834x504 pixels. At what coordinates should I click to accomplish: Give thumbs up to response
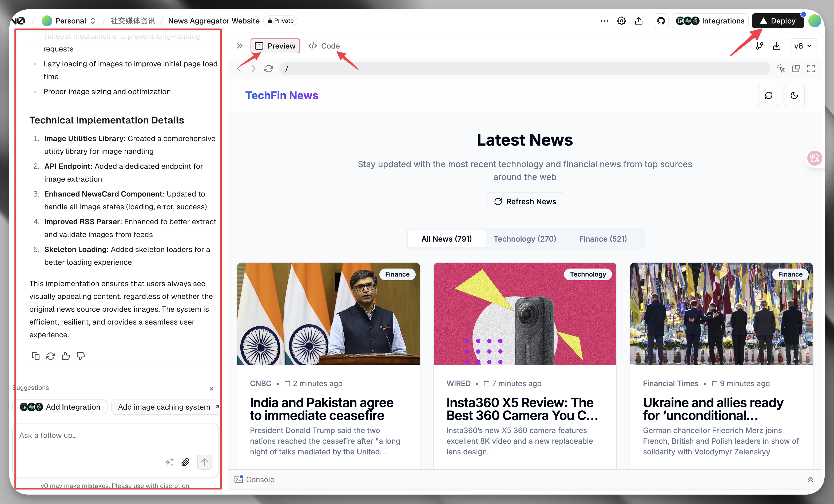(66, 356)
